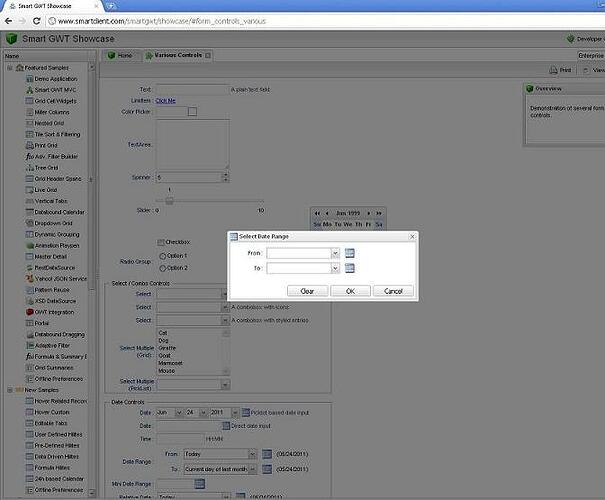
Task: Open RestDataSource sample icon
Action: (x=29, y=268)
